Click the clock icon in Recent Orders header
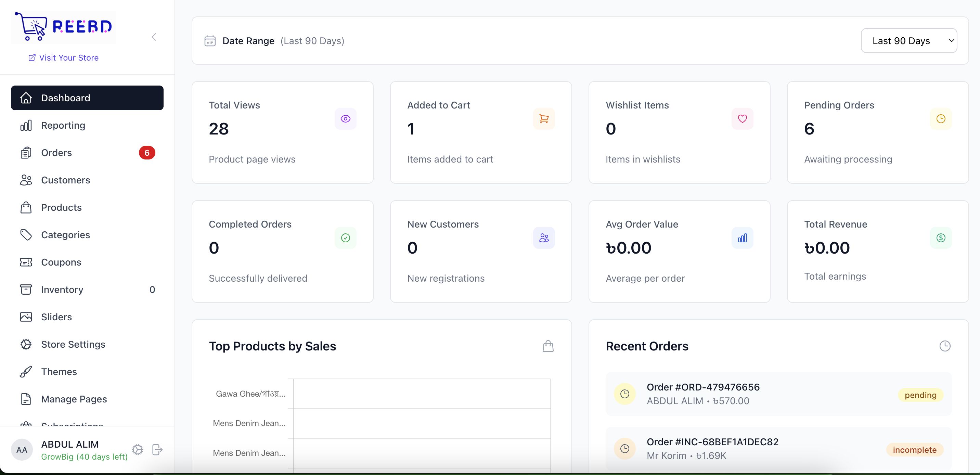Viewport: 980px width, 475px height. click(x=945, y=346)
